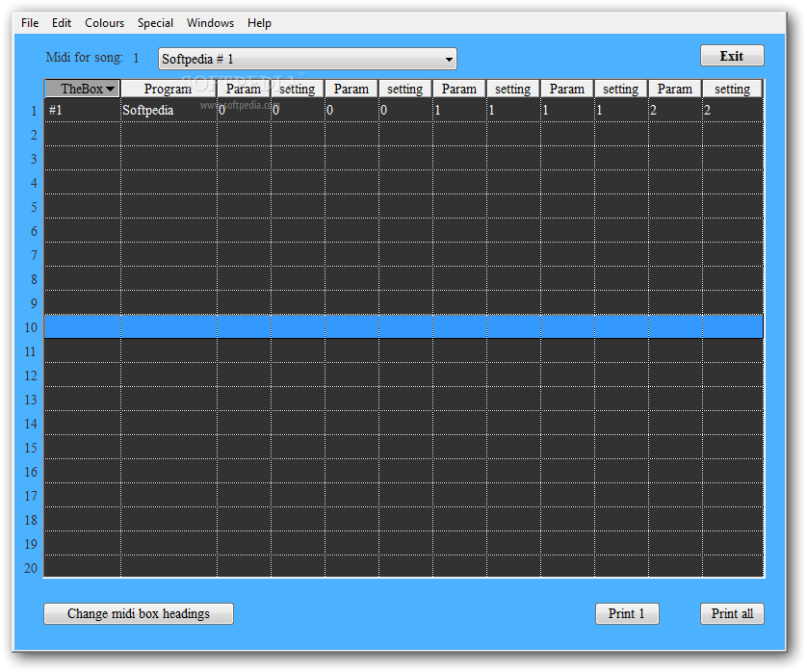
Task: Open the Edit menu
Action: click(x=62, y=23)
